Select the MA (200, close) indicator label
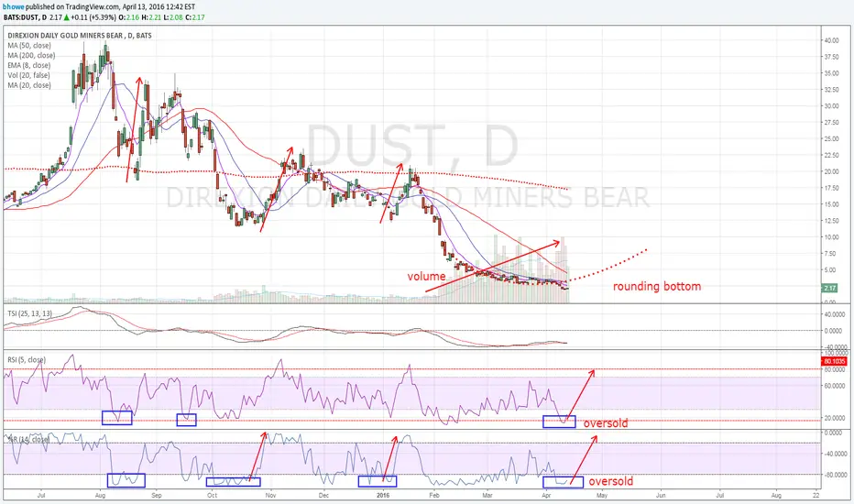Screen dimensions: 854x504 point(31,55)
